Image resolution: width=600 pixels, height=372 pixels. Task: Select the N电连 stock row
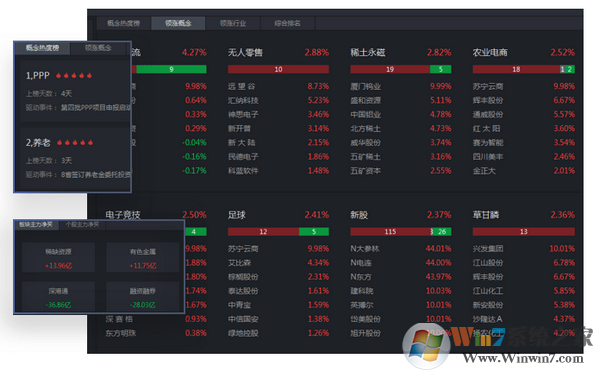401,263
